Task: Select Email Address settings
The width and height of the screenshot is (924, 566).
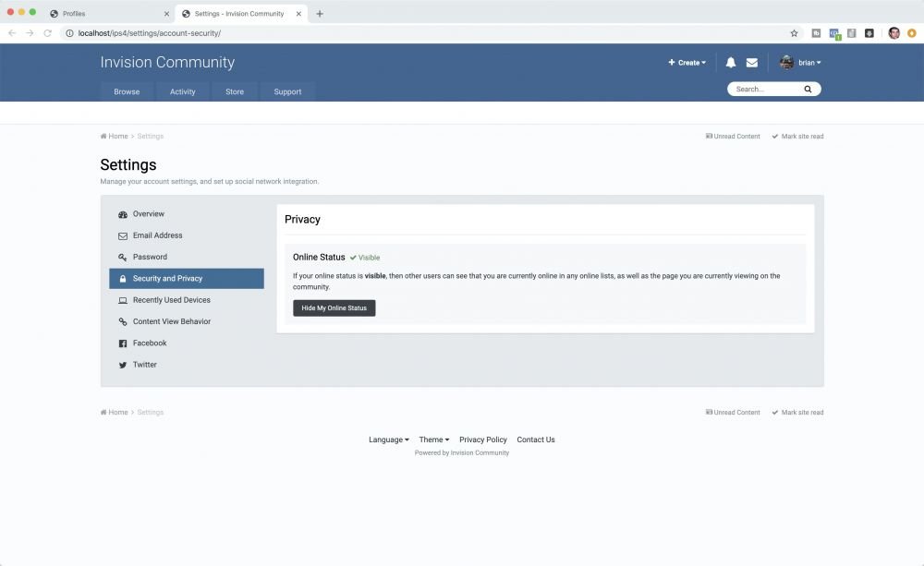Action: tap(187, 235)
